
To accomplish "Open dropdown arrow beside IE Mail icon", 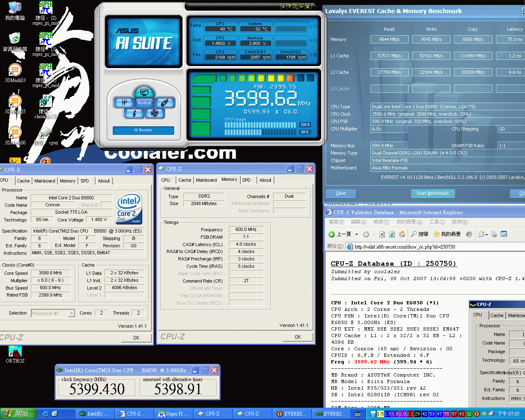I will pos(487,235).
